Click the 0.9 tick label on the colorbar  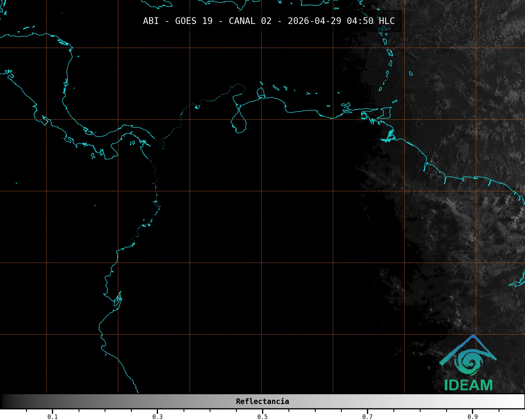(x=473, y=417)
